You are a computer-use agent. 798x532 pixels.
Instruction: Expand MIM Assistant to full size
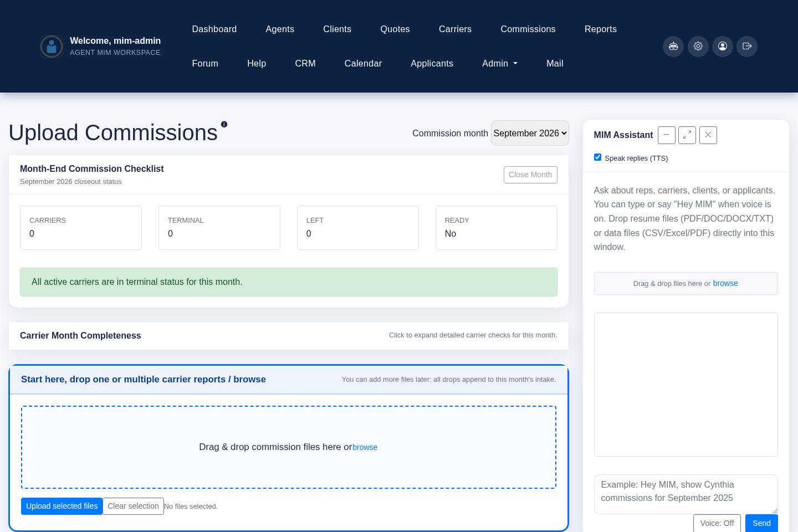click(687, 135)
